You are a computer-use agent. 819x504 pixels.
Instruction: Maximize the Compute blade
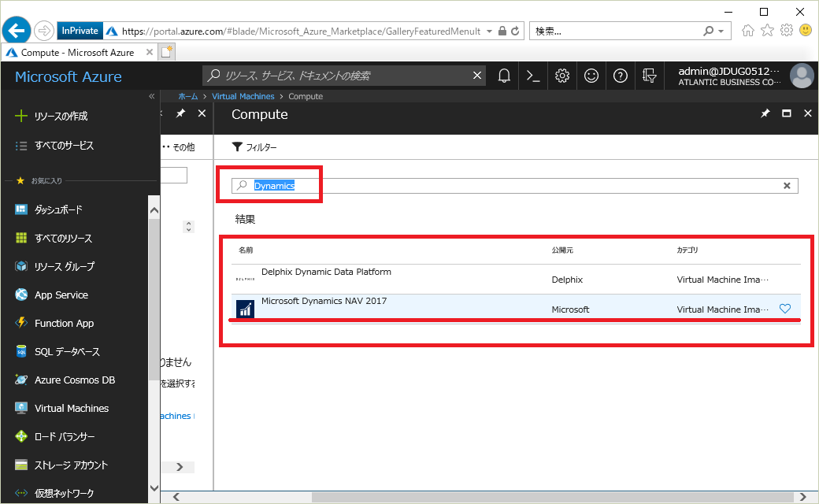point(787,113)
